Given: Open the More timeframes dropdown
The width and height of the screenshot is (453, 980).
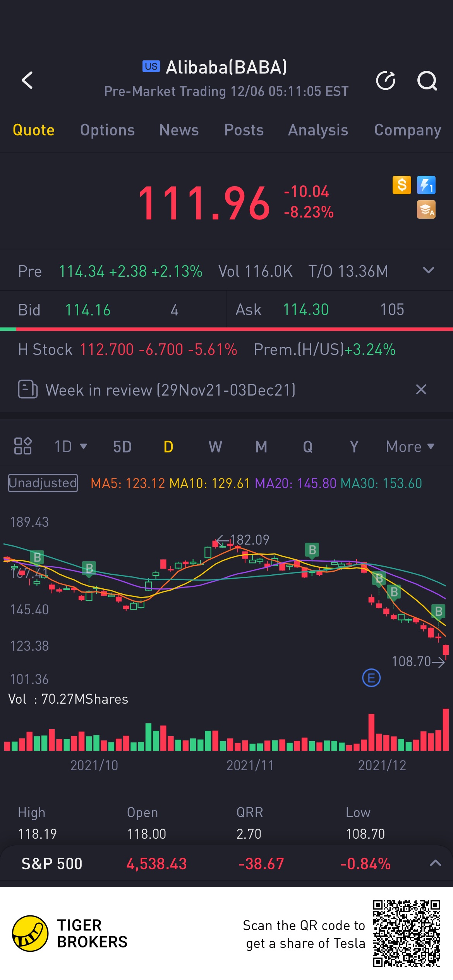Looking at the screenshot, I should tap(410, 447).
